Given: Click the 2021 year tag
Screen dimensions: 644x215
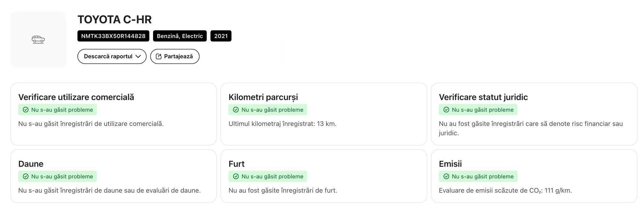Looking at the screenshot, I should point(221,36).
